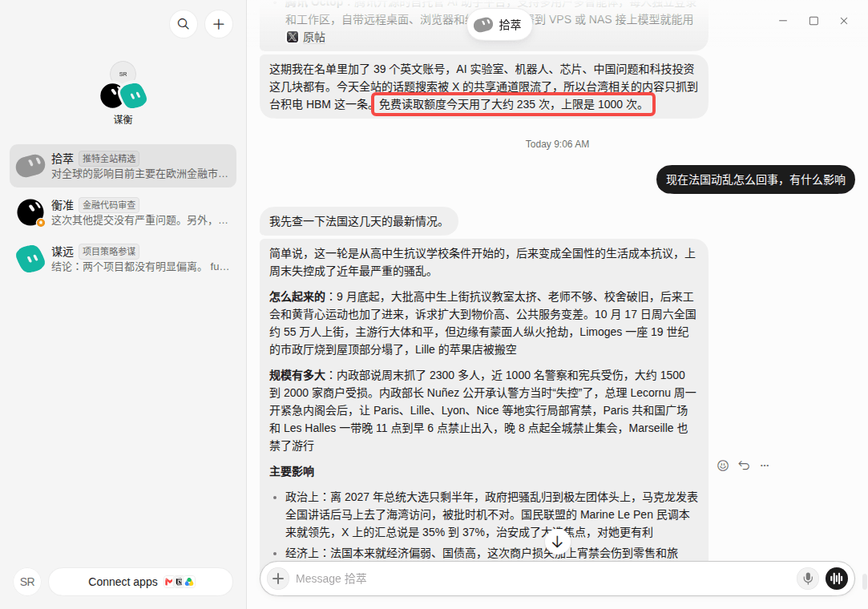Click the 谋远 green avatar icon
The image size is (868, 609).
click(x=30, y=259)
